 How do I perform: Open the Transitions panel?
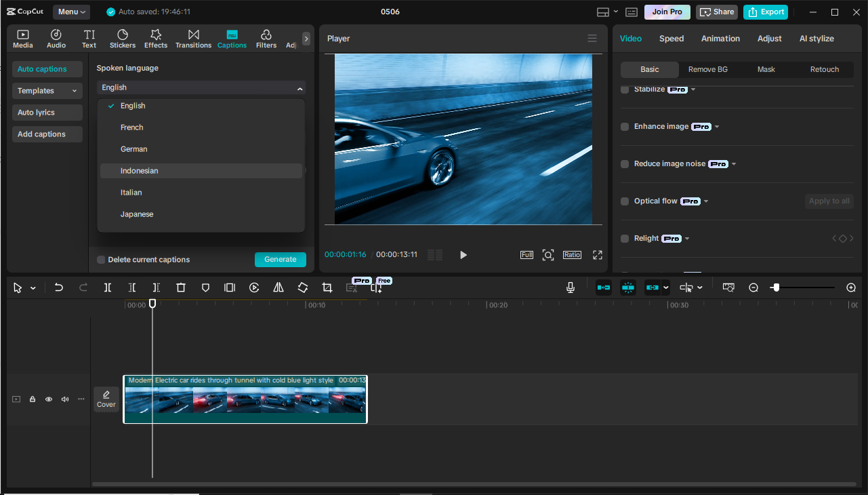pos(193,38)
